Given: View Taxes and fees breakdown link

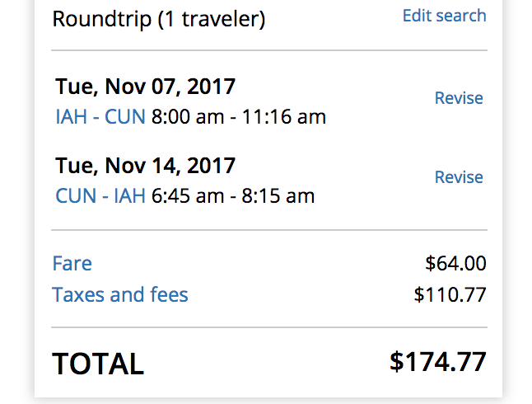Looking at the screenshot, I should (120, 294).
